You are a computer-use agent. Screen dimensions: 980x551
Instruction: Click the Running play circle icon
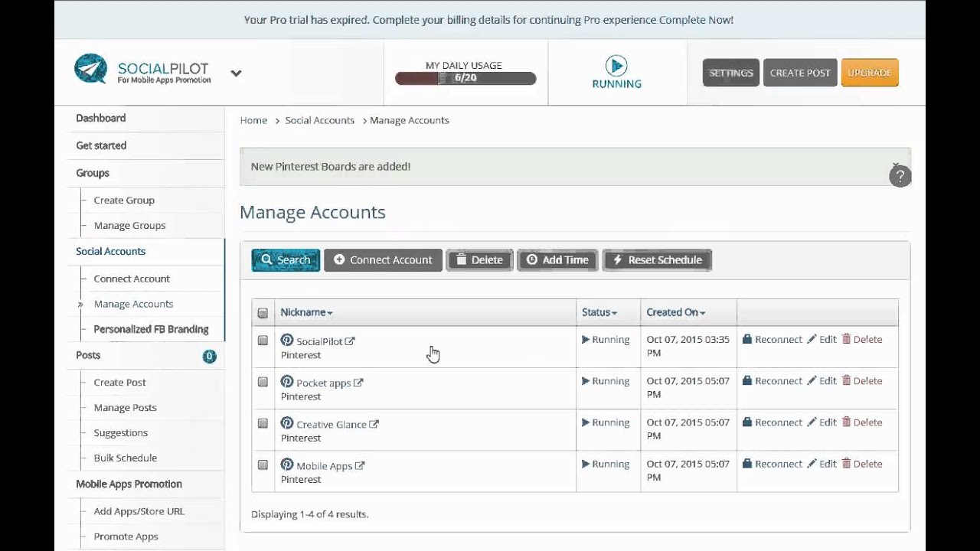616,65
